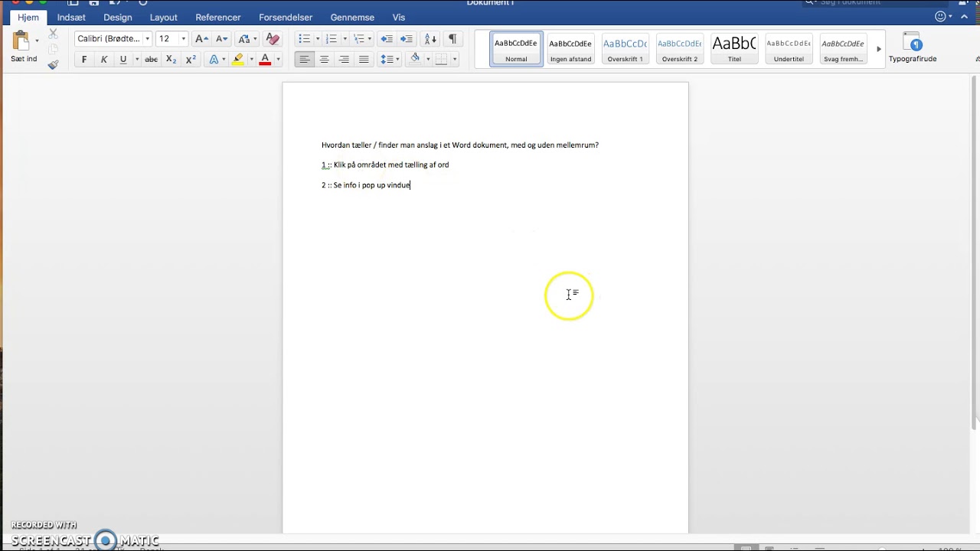Click the vertical document scrollbar
Image resolution: width=980 pixels, height=551 pixels.
tap(975, 253)
